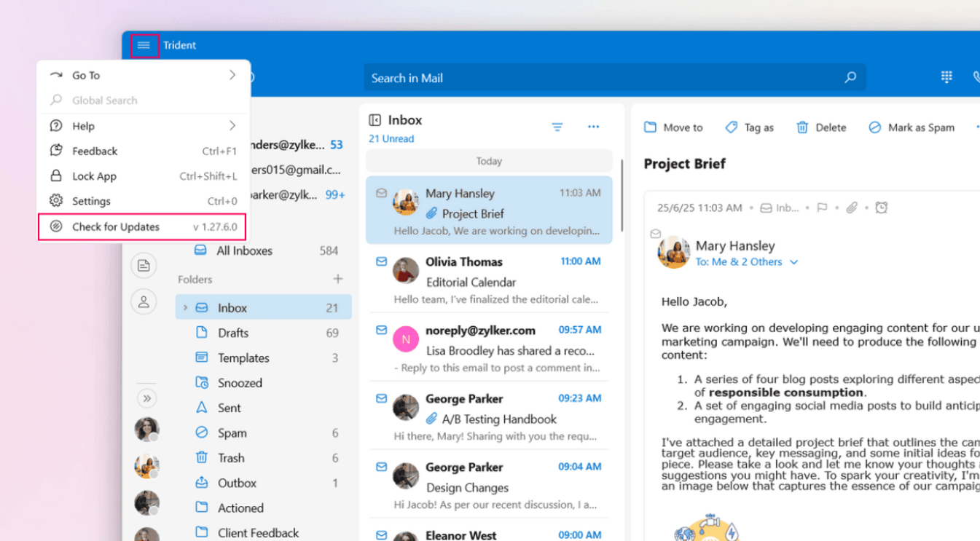Screen dimensions: 980x541
Task: Click Mary Hansley avatar in reading pane
Action: (x=673, y=253)
